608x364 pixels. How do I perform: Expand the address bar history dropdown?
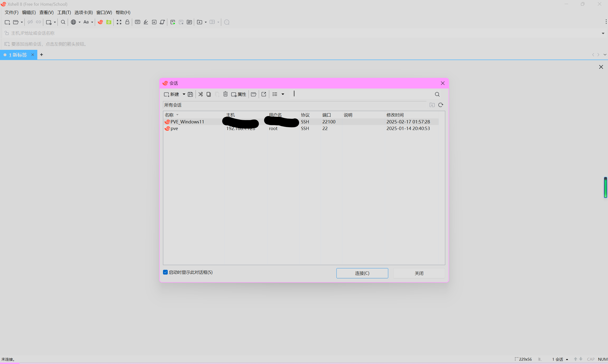[603, 33]
